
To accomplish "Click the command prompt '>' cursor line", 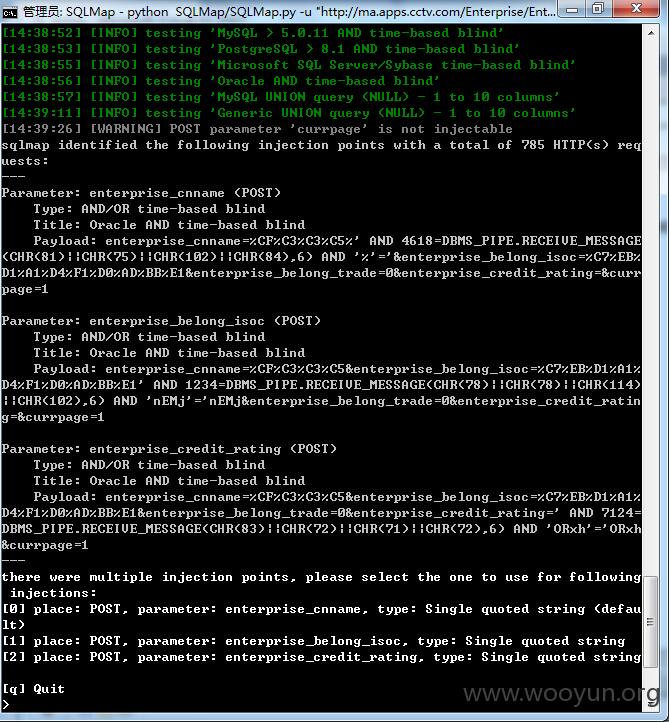I will [x=6, y=705].
